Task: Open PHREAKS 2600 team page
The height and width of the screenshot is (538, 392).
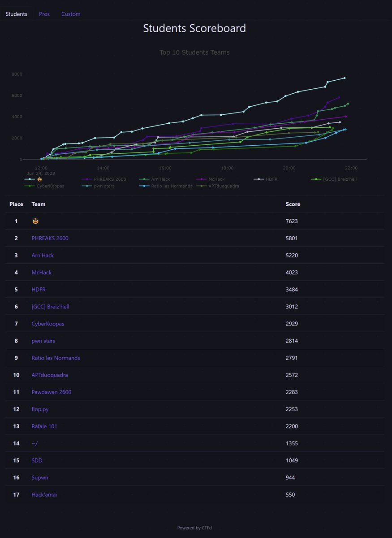Action: pos(50,238)
